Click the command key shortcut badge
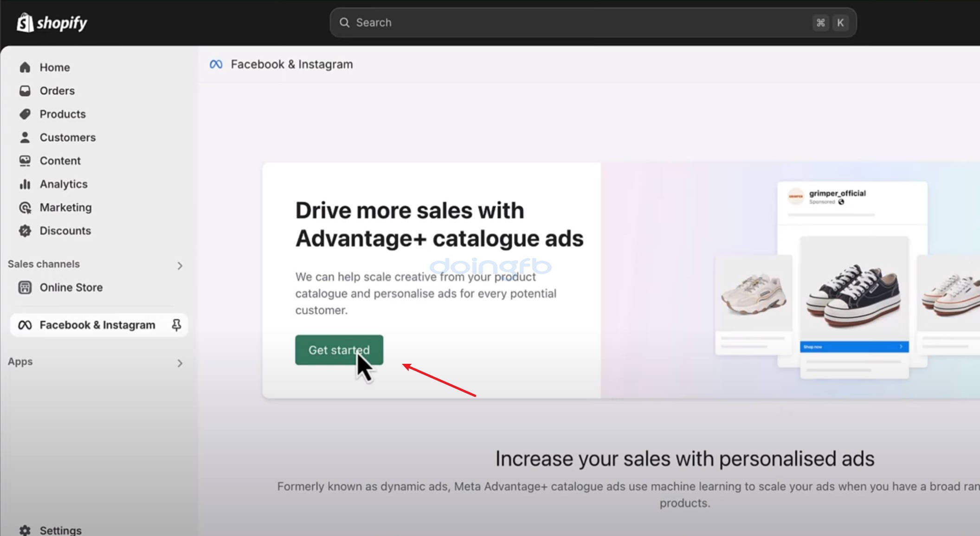The image size is (980, 536). pyautogui.click(x=820, y=23)
